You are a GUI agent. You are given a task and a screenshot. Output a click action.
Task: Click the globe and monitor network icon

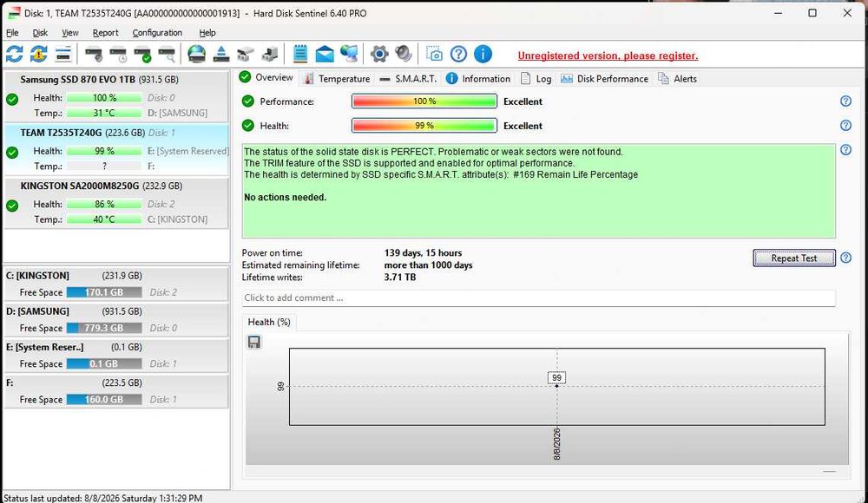349,54
